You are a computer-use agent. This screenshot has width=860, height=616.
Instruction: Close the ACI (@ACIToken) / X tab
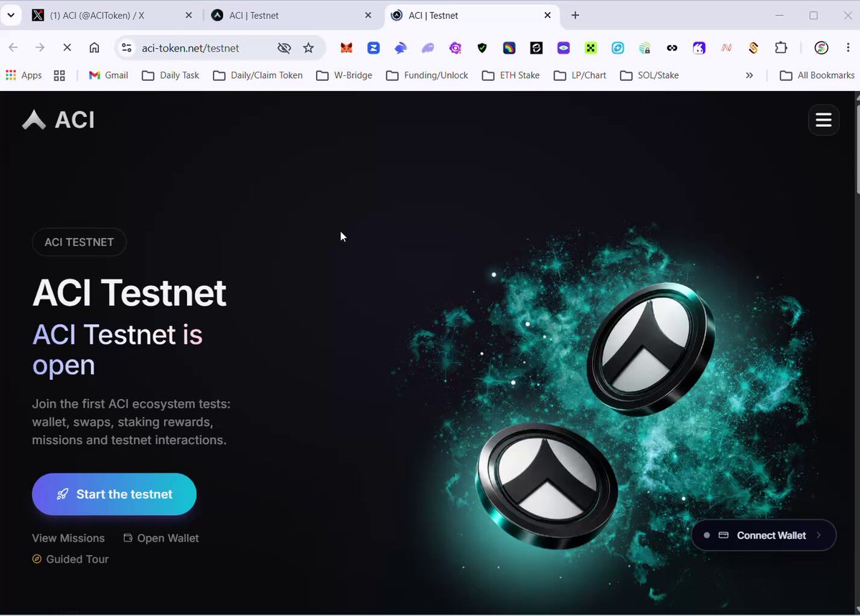tap(188, 15)
